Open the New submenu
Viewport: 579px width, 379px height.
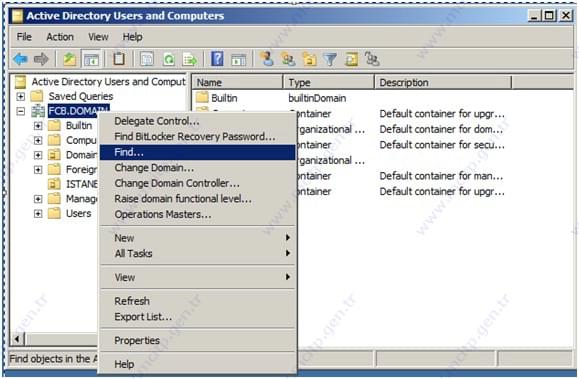[198, 238]
